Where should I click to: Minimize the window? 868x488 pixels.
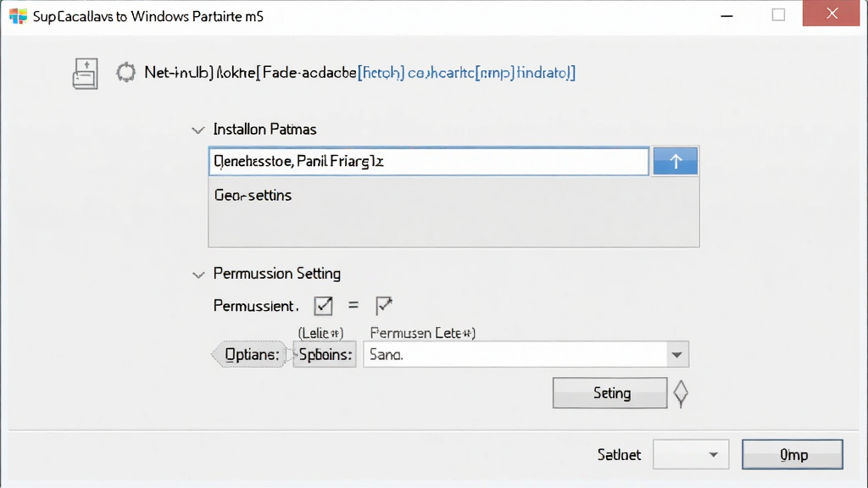(726, 16)
